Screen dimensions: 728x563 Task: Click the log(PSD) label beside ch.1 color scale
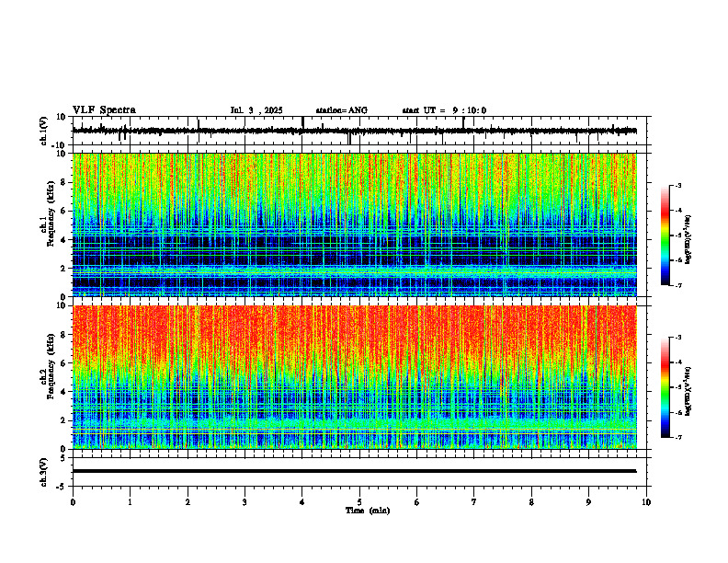point(688,239)
